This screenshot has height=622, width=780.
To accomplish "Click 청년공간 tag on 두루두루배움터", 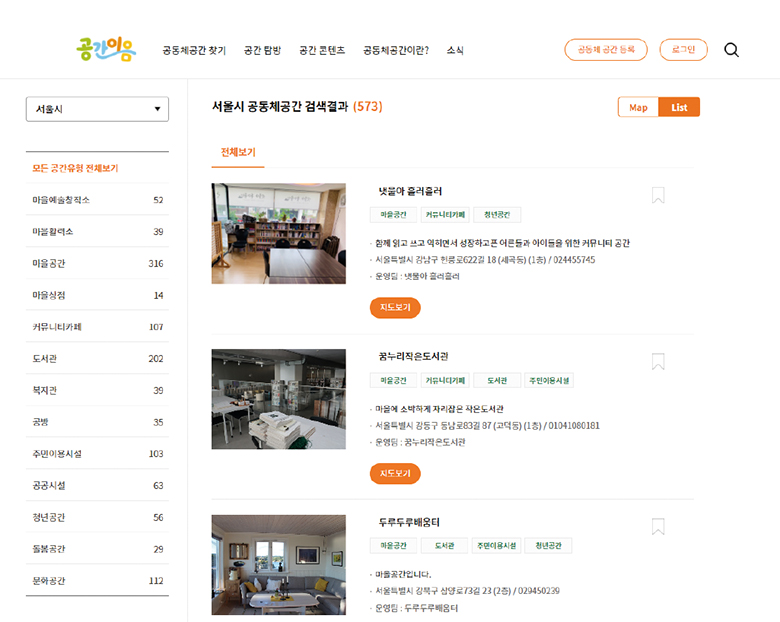I will tap(548, 546).
